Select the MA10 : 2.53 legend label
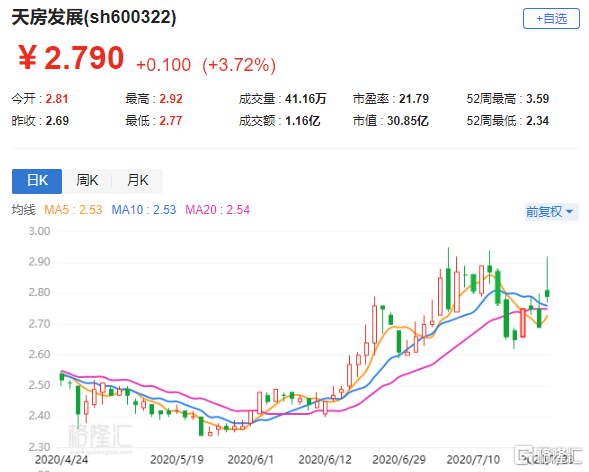The height and width of the screenshot is (472, 589). point(144,210)
